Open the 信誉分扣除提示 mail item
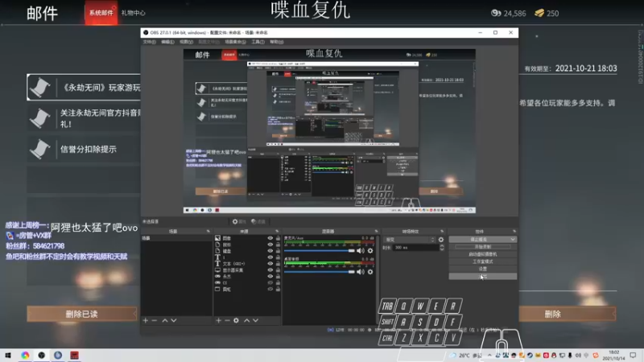The height and width of the screenshot is (362, 644). (84, 150)
